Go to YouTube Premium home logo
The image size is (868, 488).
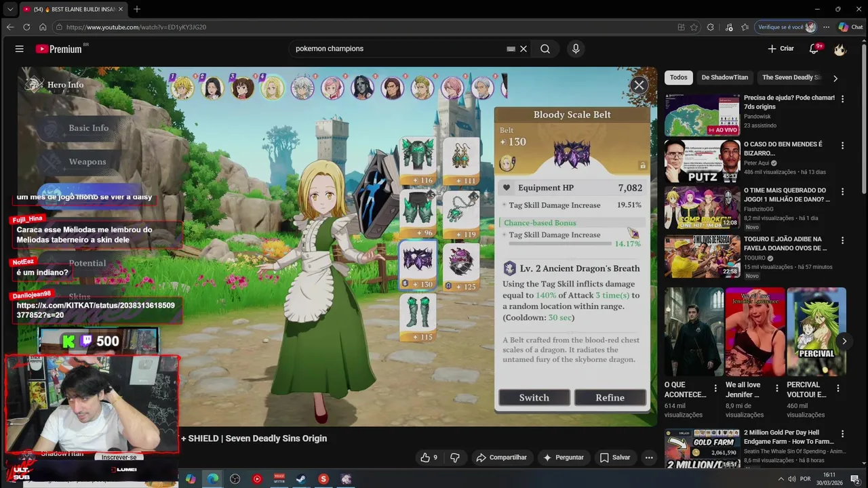58,49
